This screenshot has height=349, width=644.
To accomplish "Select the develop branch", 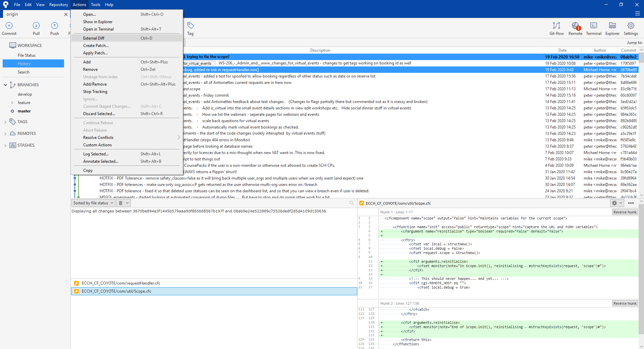I will click(25, 94).
